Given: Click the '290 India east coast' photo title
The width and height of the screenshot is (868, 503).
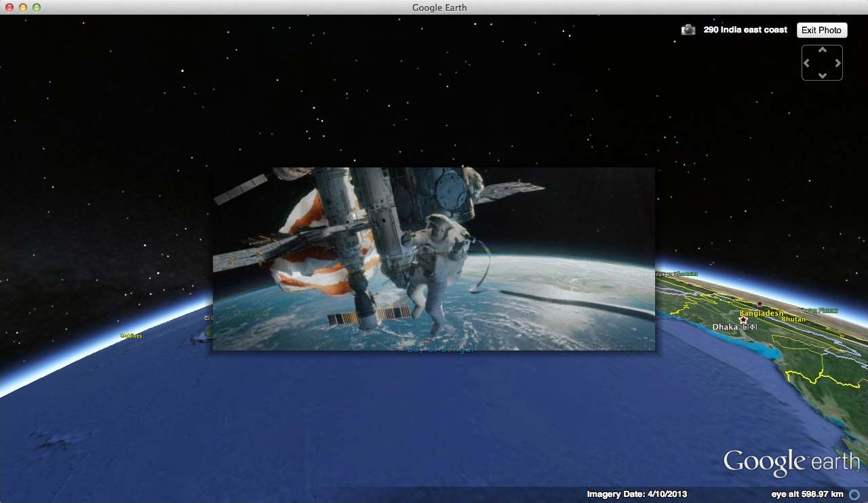Looking at the screenshot, I should pyautogui.click(x=745, y=30).
